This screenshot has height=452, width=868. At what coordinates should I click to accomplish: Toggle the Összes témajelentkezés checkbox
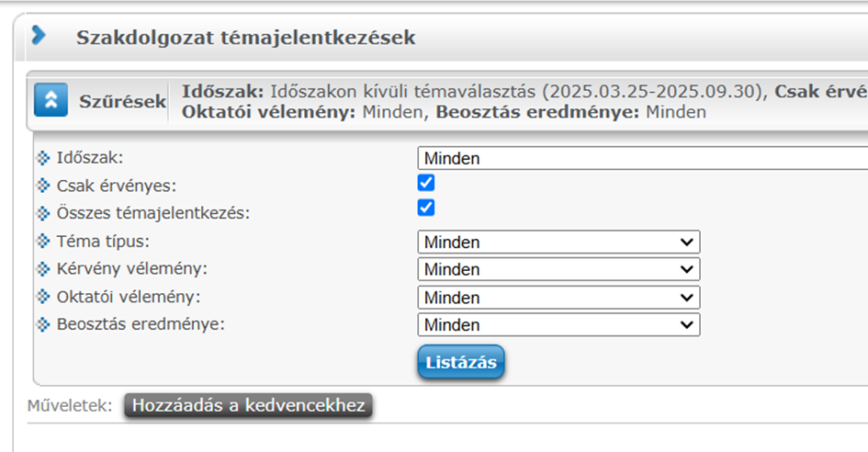(426, 208)
